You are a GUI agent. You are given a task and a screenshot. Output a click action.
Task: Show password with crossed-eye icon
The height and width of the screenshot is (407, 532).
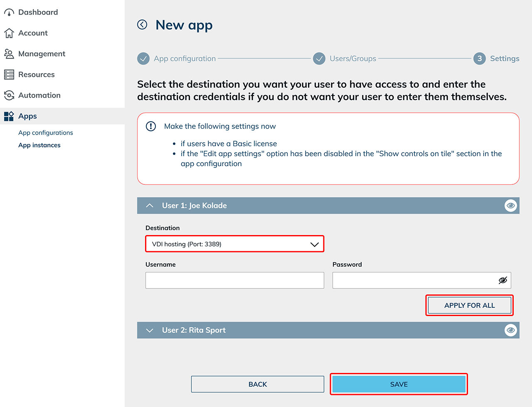pos(502,280)
